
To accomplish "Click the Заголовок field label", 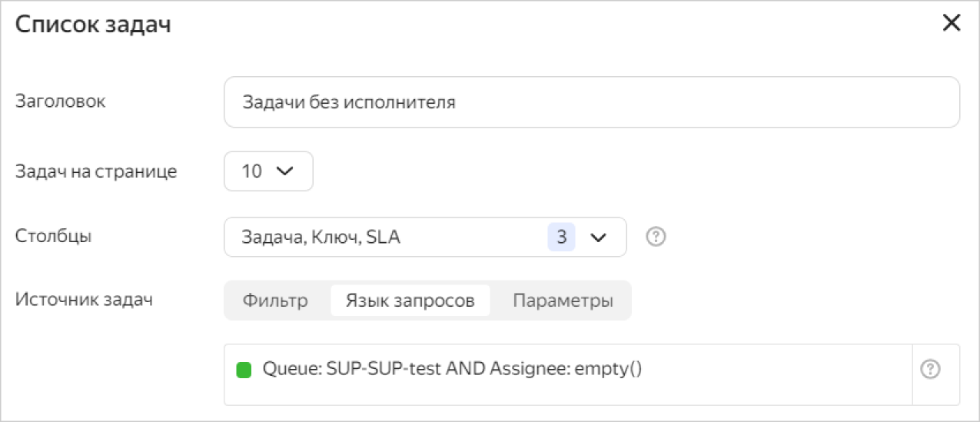I will click(61, 101).
